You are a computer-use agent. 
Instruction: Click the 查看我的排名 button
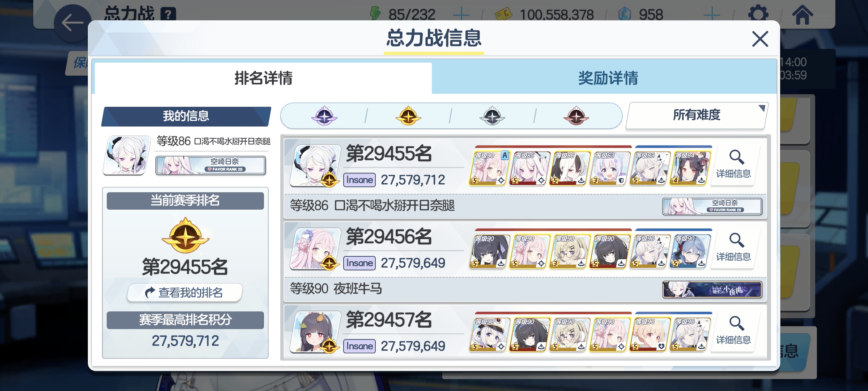185,292
